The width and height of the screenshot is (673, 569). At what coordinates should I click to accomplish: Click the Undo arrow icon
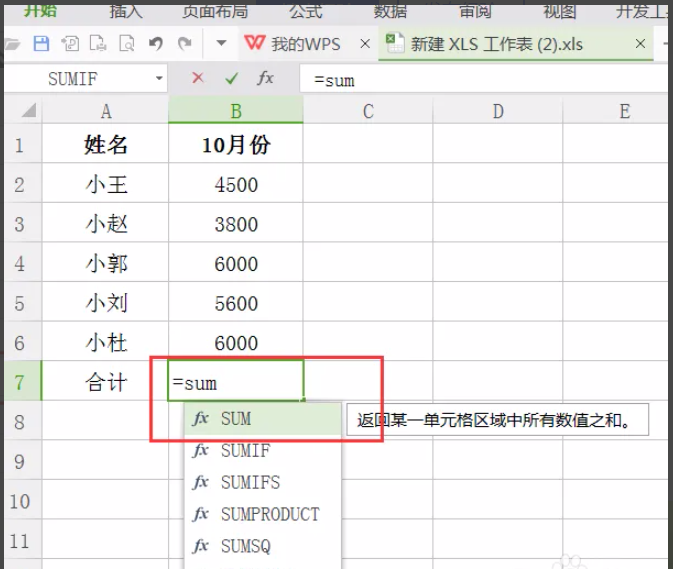click(x=156, y=44)
